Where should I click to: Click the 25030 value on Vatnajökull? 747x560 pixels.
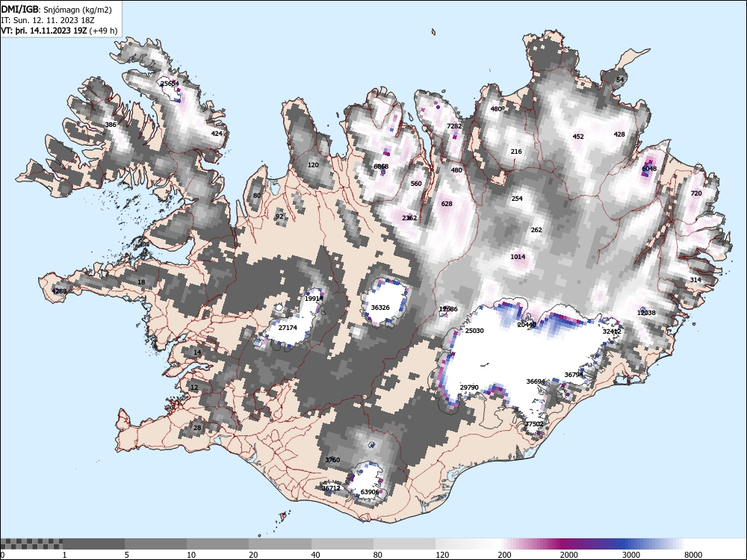(474, 331)
